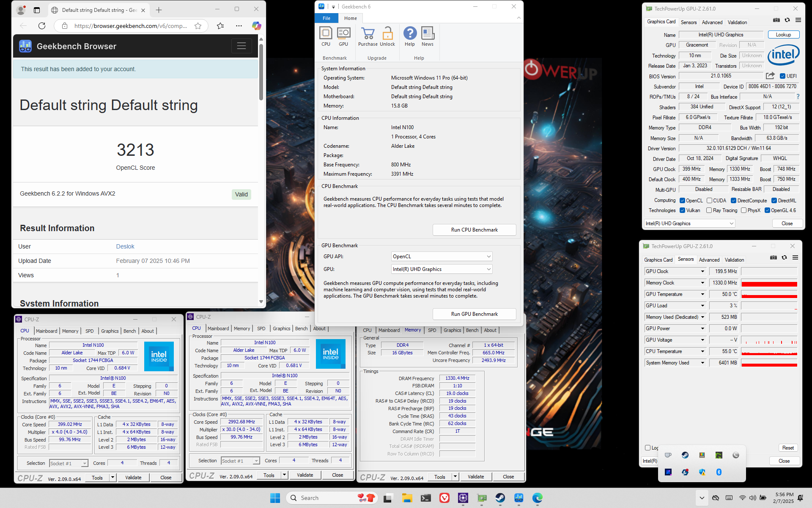This screenshot has height=508, width=812.
Task: Click the refresh icon in GPU-Z Sensors window
Action: point(784,257)
